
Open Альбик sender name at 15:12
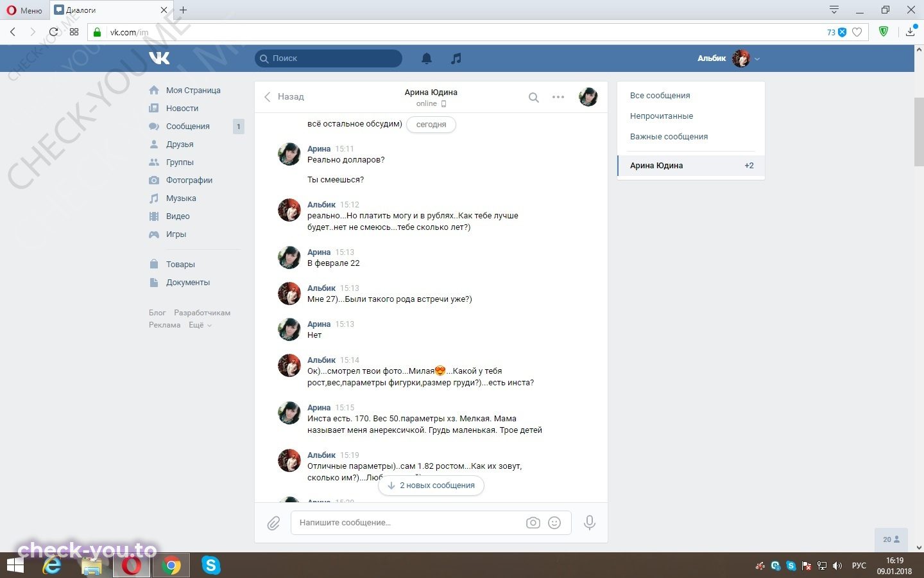(321, 205)
